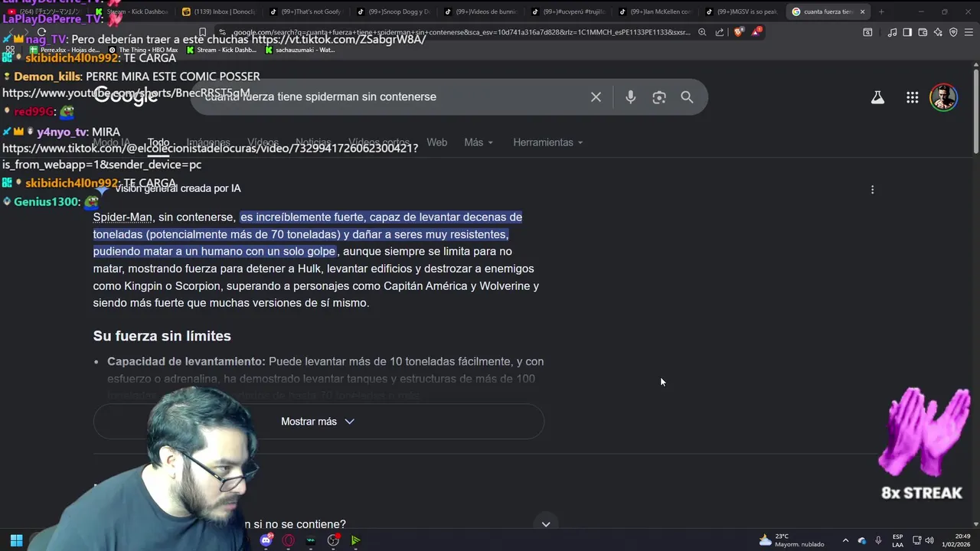
Task: Open the green arrow taskbar app
Action: click(355, 540)
